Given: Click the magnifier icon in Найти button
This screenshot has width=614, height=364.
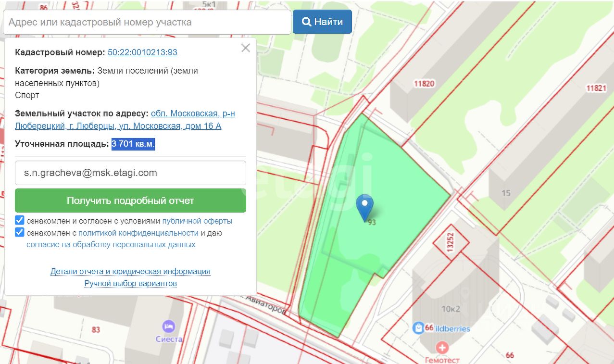Looking at the screenshot, I should coord(306,22).
